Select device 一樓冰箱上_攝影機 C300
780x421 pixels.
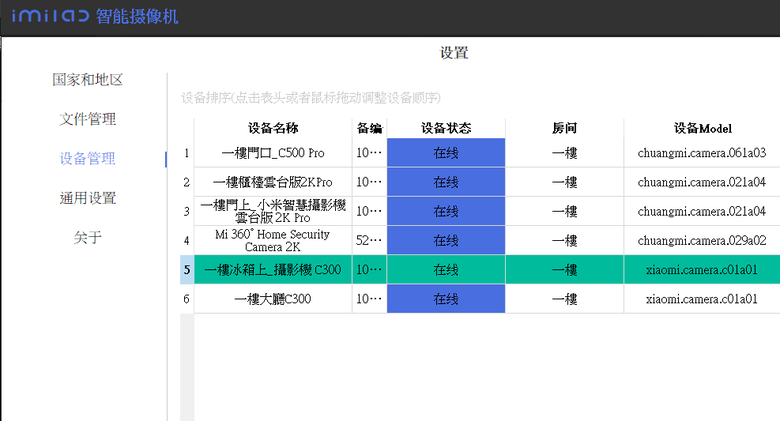coord(273,270)
